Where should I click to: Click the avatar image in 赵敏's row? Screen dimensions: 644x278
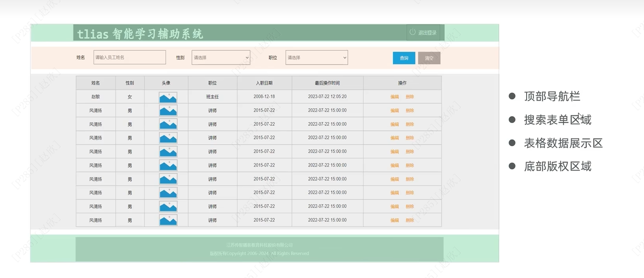(168, 97)
